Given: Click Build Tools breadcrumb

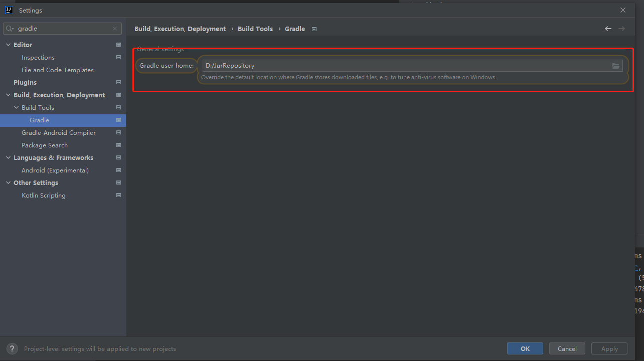Looking at the screenshot, I should (255, 29).
